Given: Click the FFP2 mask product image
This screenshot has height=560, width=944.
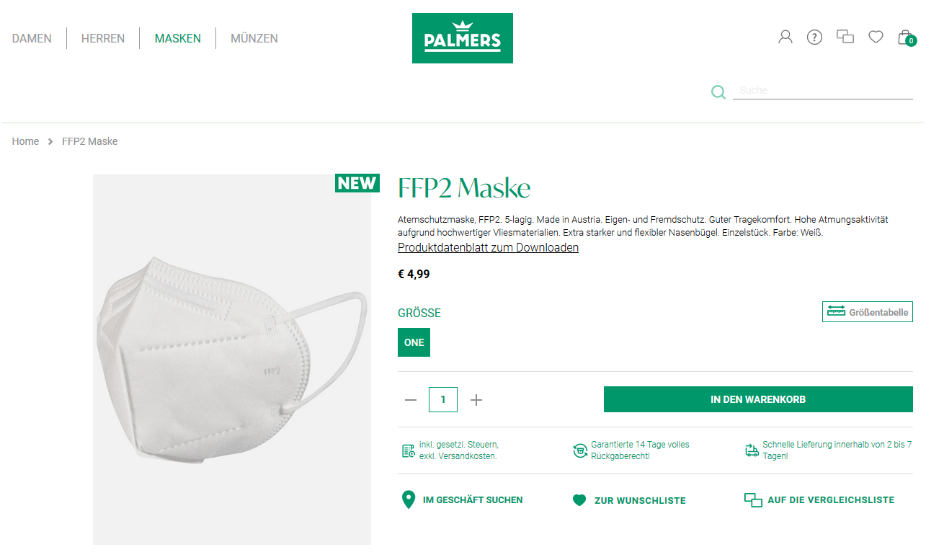Looking at the screenshot, I should click(232, 359).
